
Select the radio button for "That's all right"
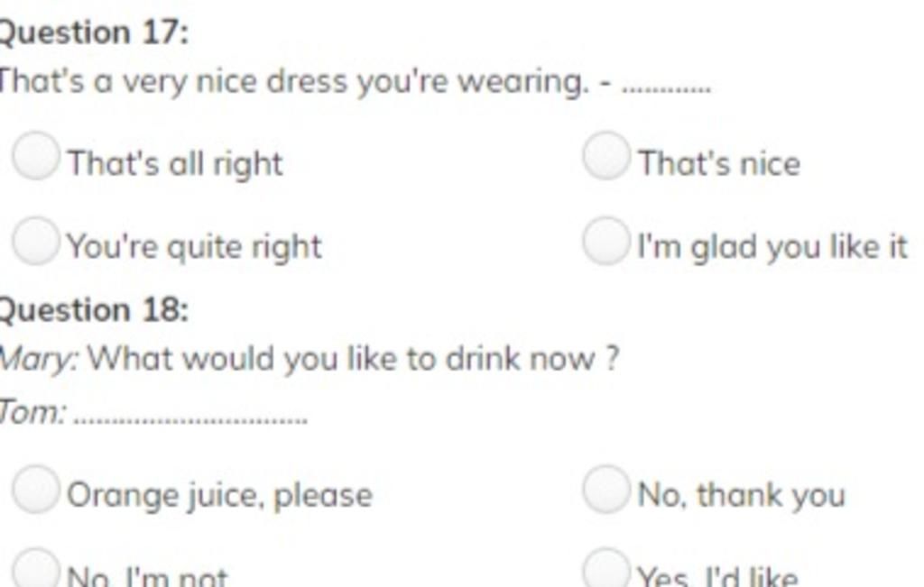tap(35, 155)
